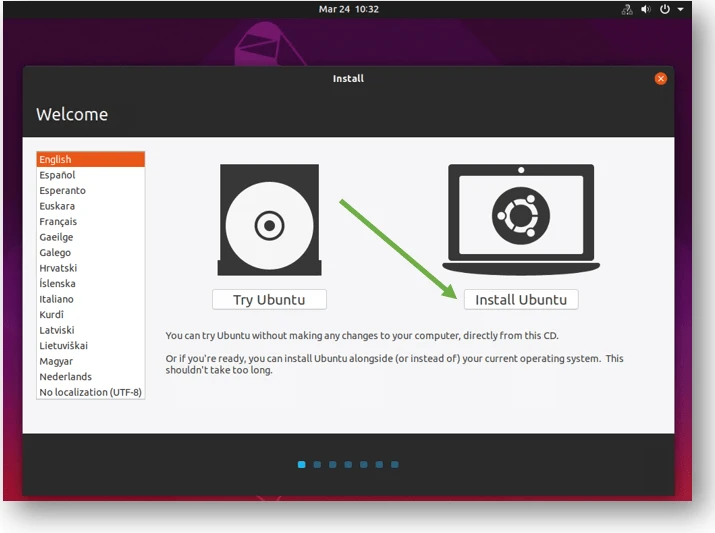Choose Kurdî in the list
This screenshot has height=533, width=715.
click(90, 314)
